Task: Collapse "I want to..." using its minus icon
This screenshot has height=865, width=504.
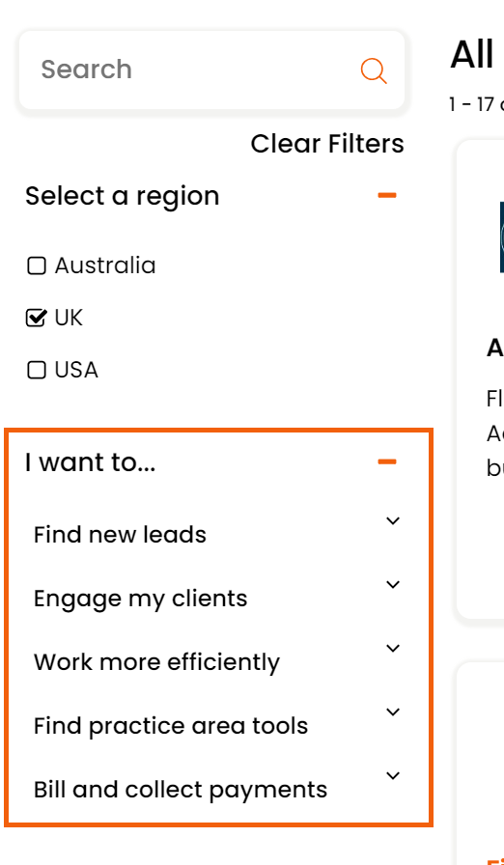Action: 387,461
